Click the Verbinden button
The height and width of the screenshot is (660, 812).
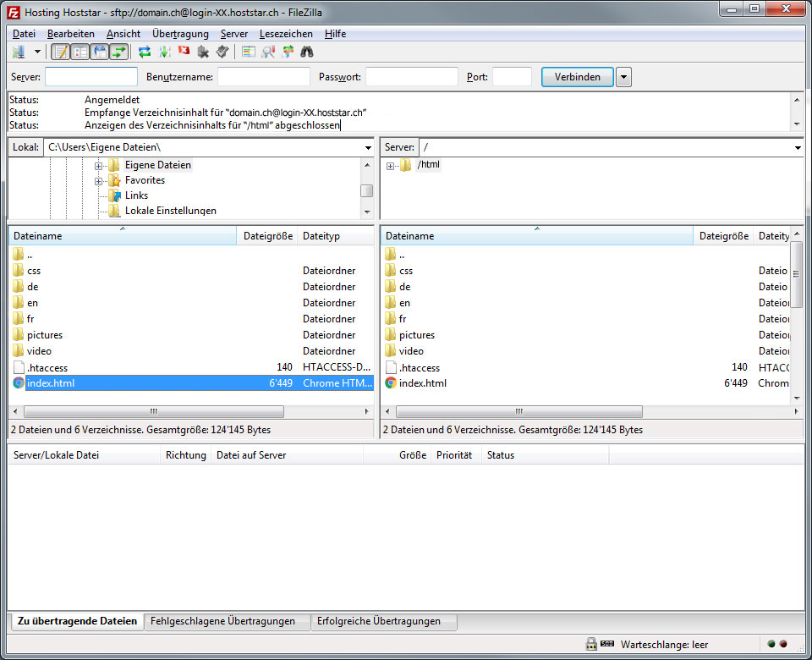pyautogui.click(x=578, y=77)
